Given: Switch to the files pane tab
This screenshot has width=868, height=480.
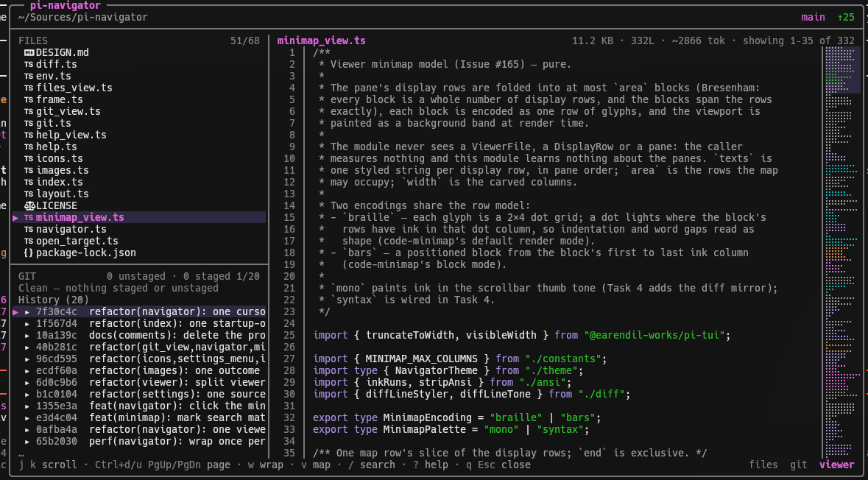Looking at the screenshot, I should [763, 465].
